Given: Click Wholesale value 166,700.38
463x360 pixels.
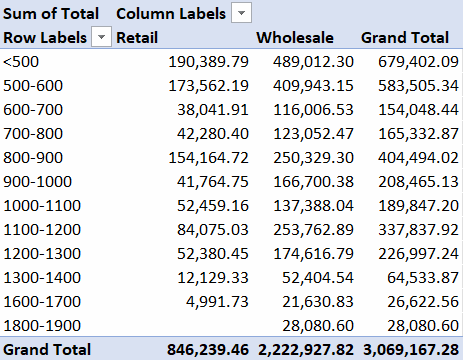Looking at the screenshot, I should [x=313, y=182].
